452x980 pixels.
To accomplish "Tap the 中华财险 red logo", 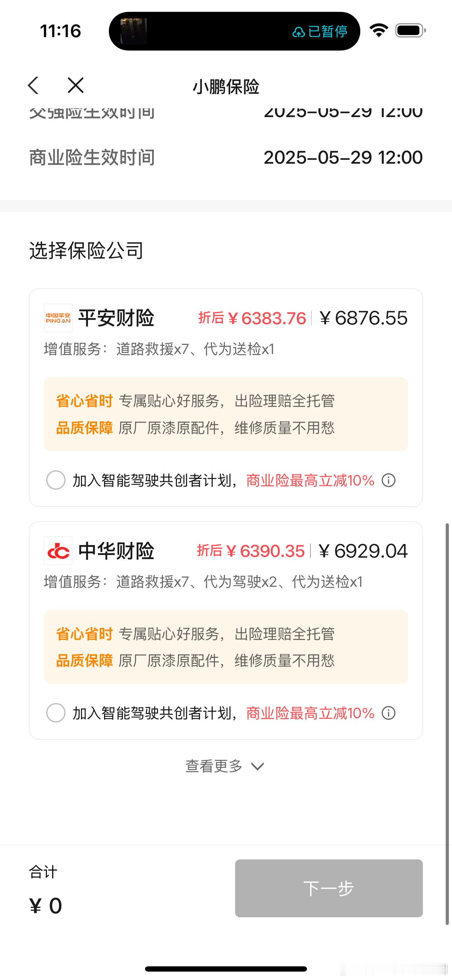I will tap(58, 551).
